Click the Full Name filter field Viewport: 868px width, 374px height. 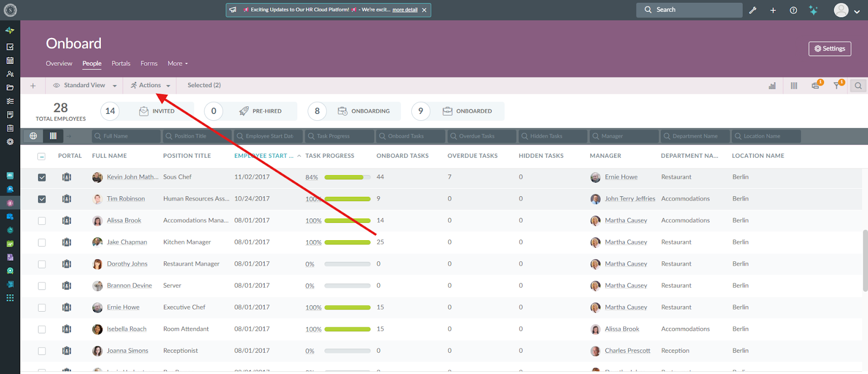pos(127,136)
